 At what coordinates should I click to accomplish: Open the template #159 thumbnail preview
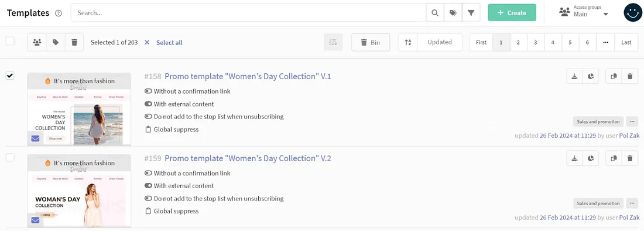tap(79, 191)
